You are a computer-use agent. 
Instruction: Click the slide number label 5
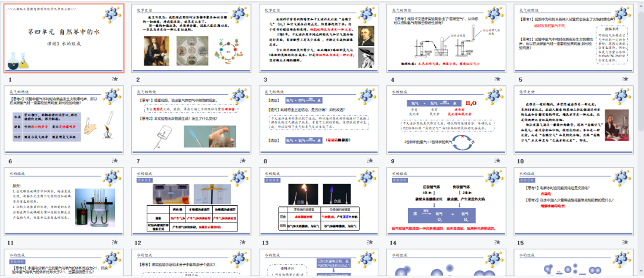(521, 80)
